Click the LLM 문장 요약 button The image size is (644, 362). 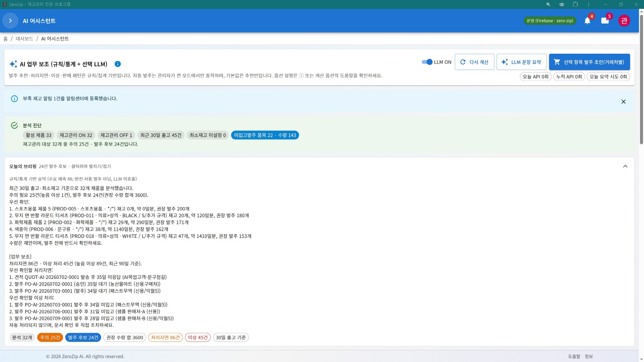click(x=522, y=62)
